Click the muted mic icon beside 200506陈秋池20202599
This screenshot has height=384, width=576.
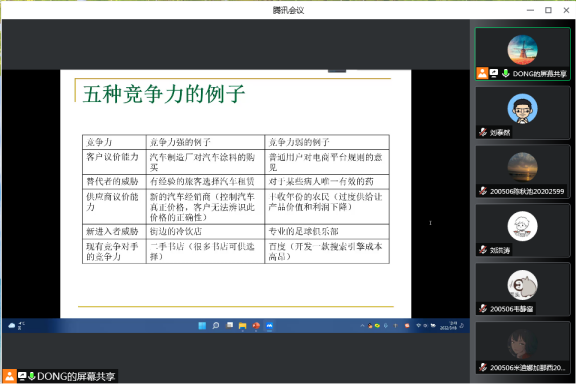click(483, 191)
